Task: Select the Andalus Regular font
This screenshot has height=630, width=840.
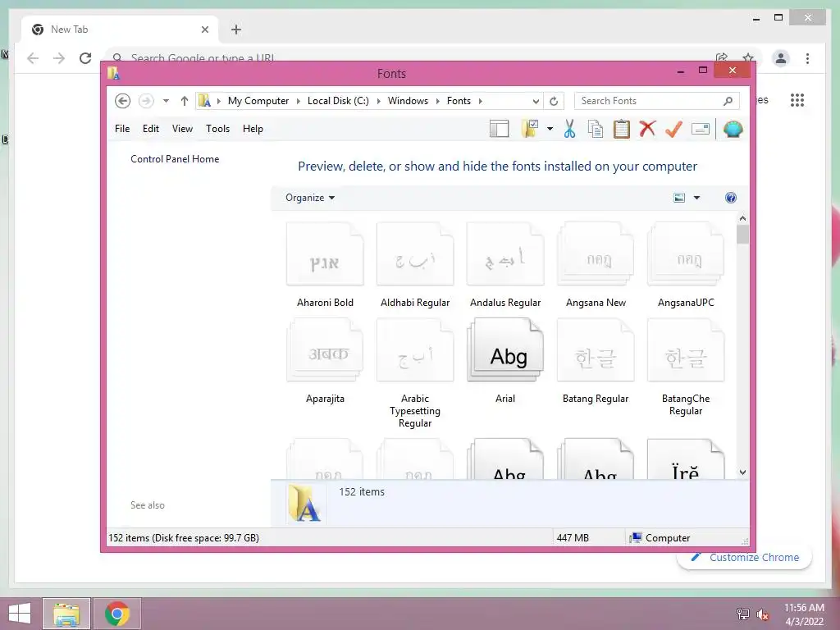Action: (505, 265)
